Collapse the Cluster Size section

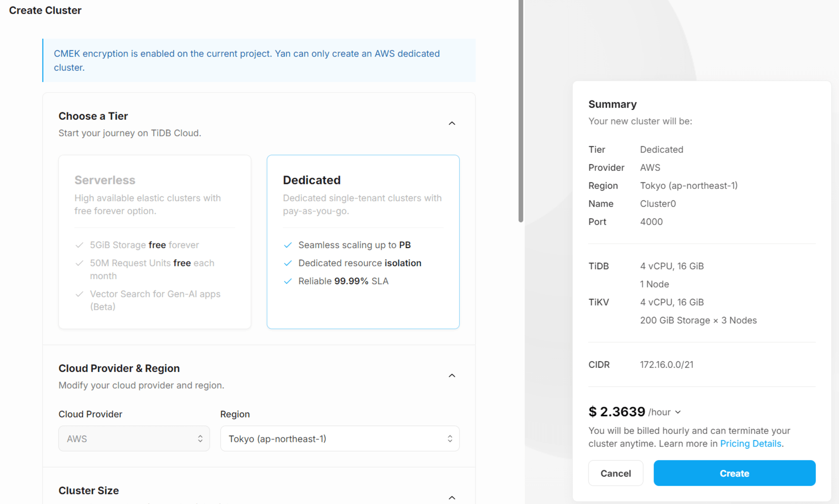[x=452, y=498]
